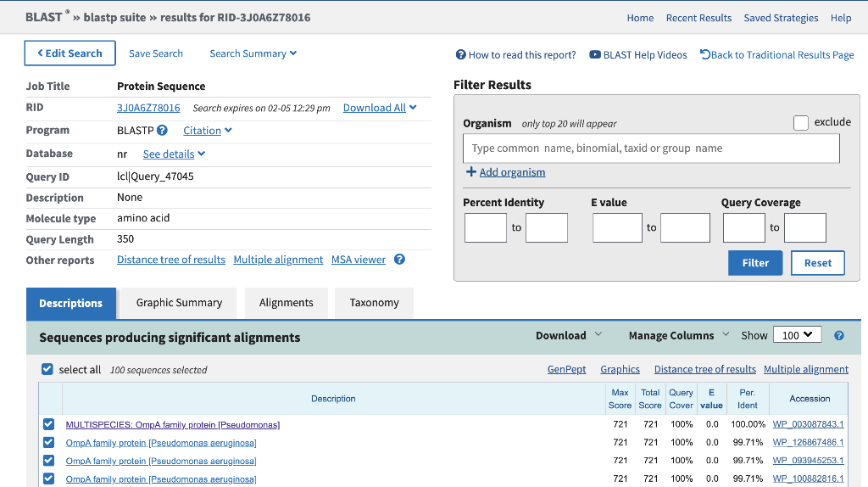868x487 pixels.
Task: Click the help icon beside BLASTP program
Action: point(162,130)
